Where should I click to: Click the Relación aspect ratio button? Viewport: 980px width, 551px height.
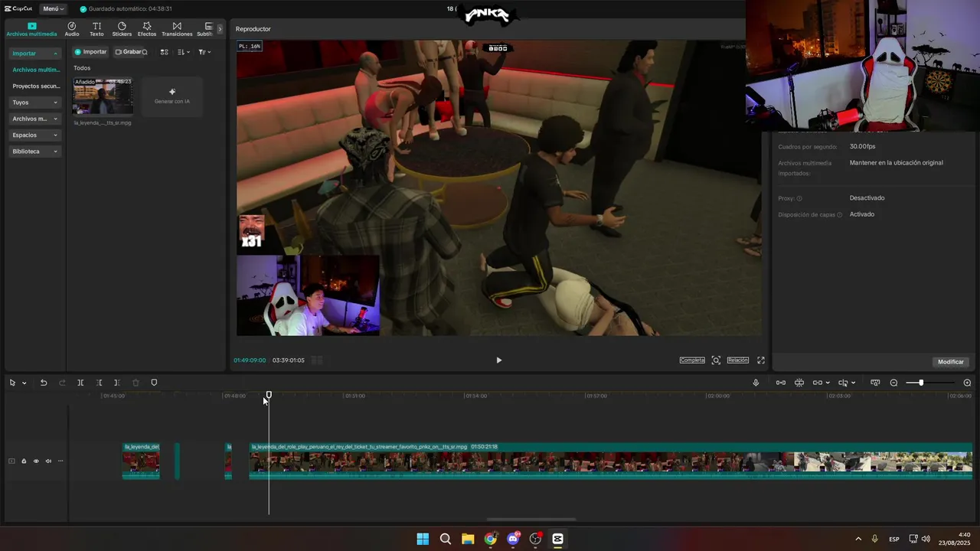738,360
